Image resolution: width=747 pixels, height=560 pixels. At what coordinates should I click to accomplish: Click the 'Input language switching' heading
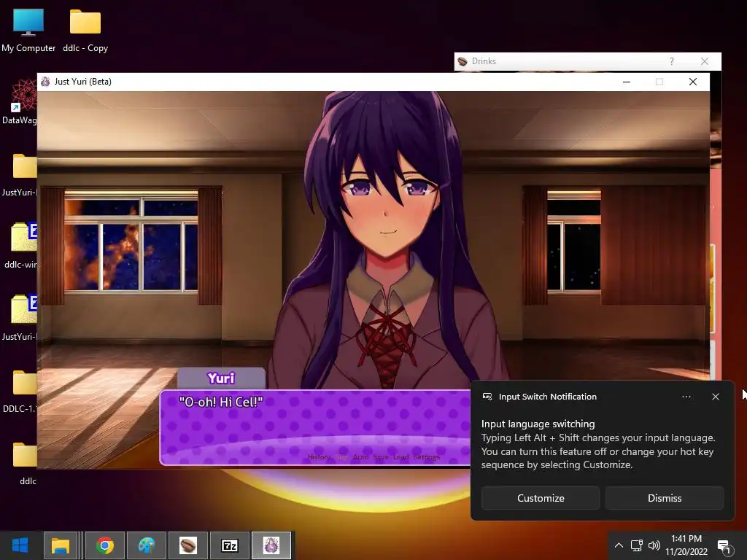click(x=538, y=424)
